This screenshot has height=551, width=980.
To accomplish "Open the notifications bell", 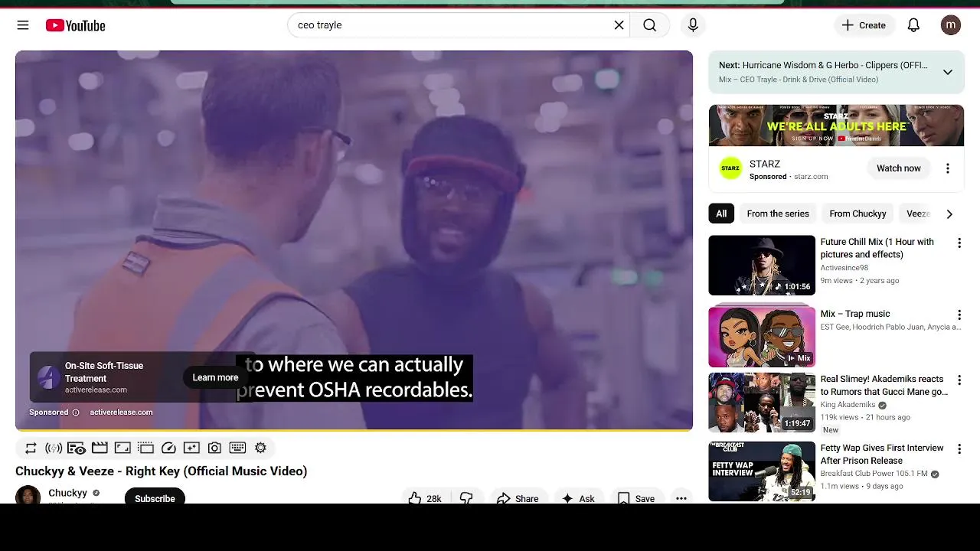I will [913, 25].
